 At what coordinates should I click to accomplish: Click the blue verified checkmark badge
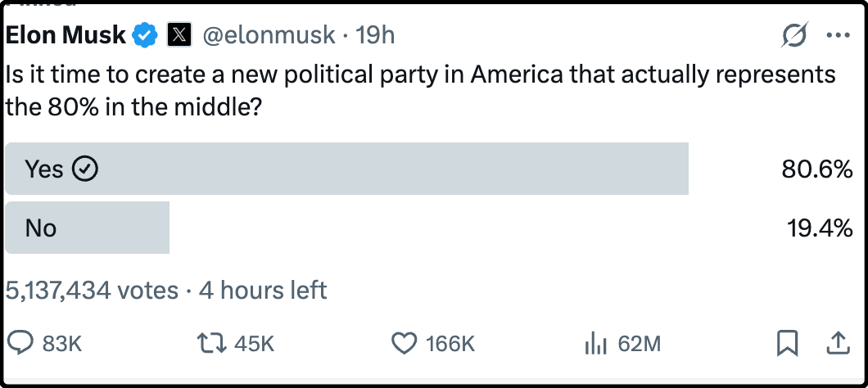[146, 35]
